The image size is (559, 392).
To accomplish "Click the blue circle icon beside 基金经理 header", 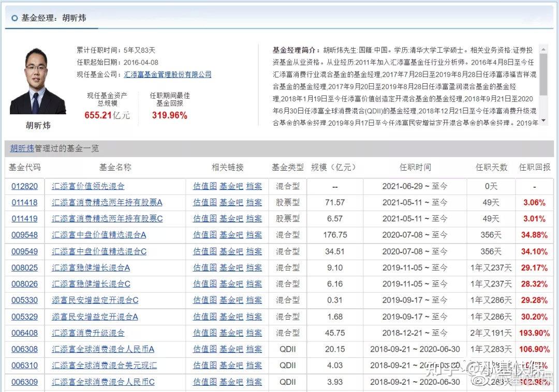I will click(x=13, y=16).
